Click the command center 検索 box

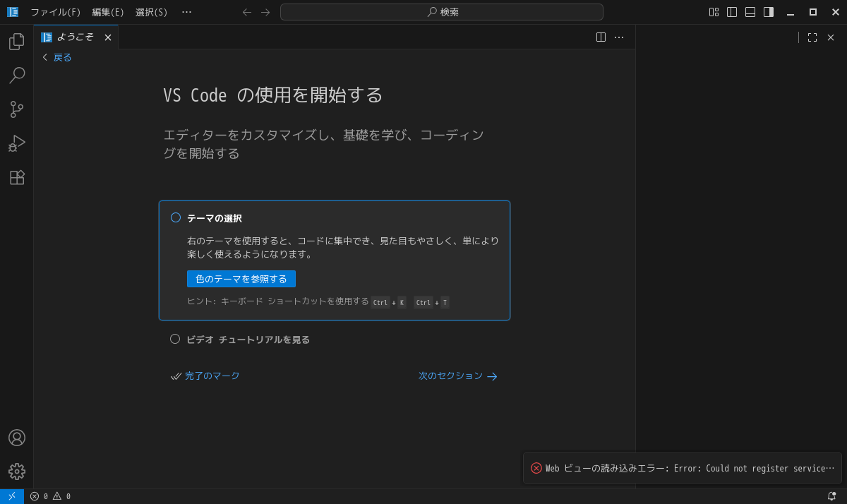(x=442, y=12)
